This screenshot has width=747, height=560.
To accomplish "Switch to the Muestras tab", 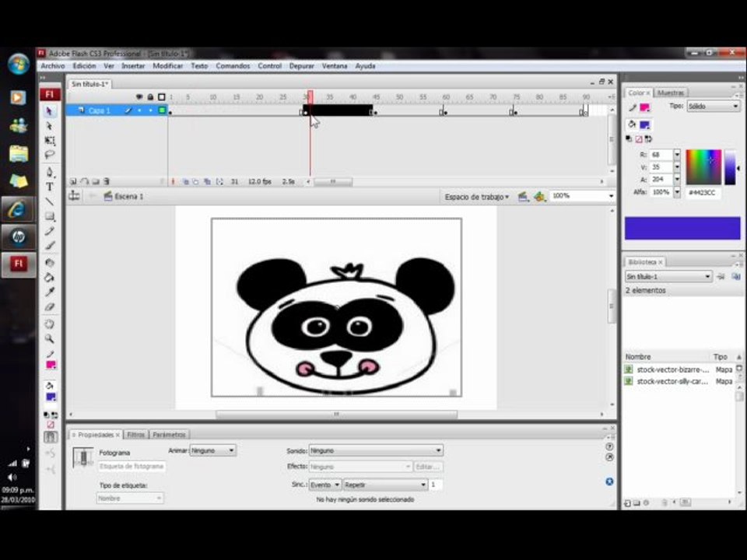I will coord(670,93).
